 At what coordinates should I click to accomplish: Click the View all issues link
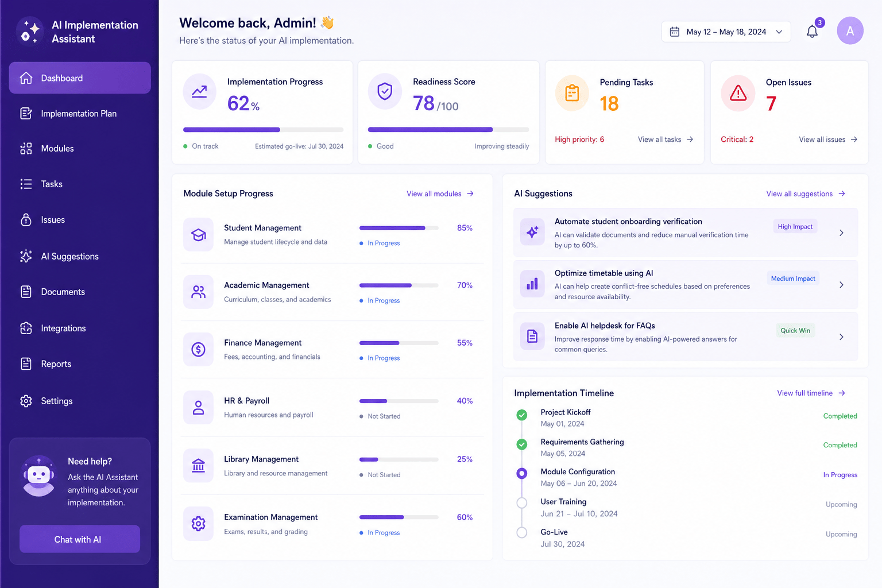(828, 140)
